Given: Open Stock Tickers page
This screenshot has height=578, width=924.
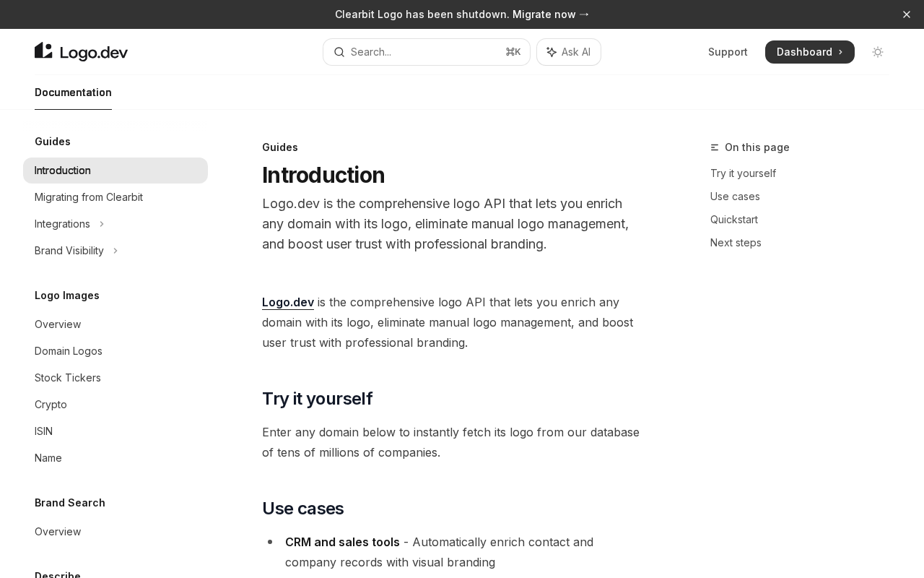Looking at the screenshot, I should pos(68,378).
